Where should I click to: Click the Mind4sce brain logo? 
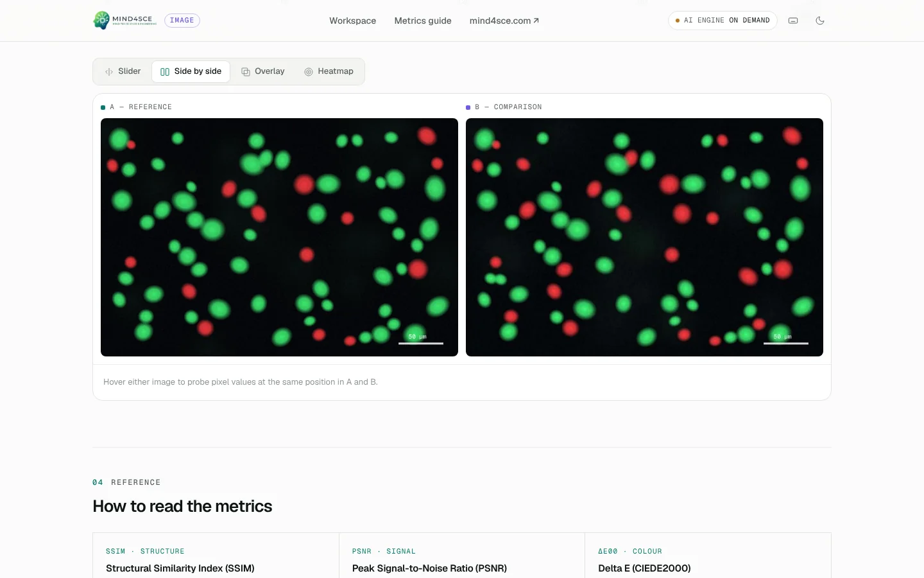point(125,21)
